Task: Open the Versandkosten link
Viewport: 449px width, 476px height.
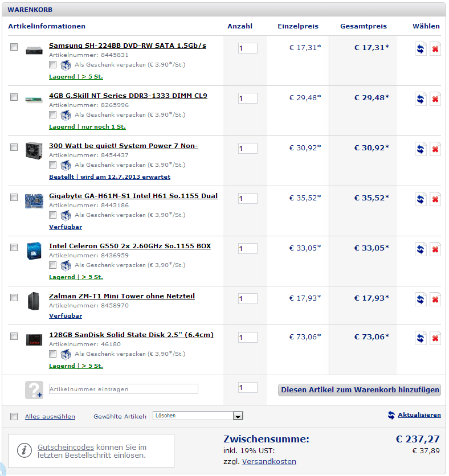Action: tap(269, 462)
